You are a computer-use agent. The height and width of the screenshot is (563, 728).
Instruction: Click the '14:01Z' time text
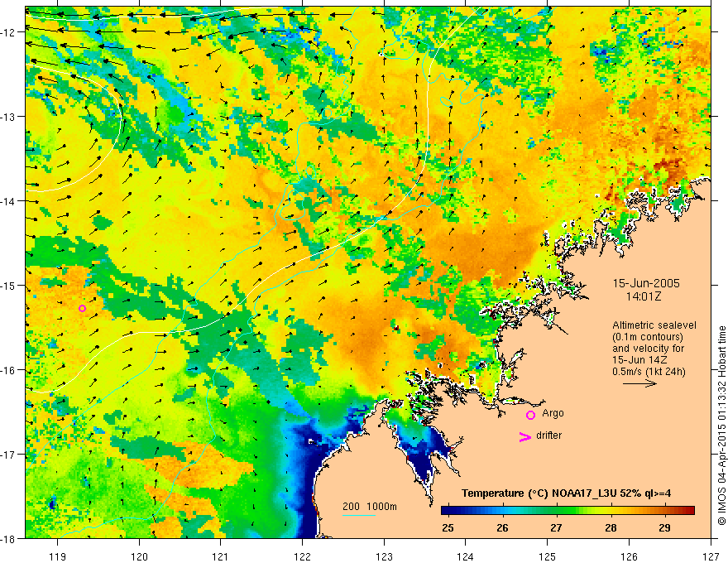644,296
